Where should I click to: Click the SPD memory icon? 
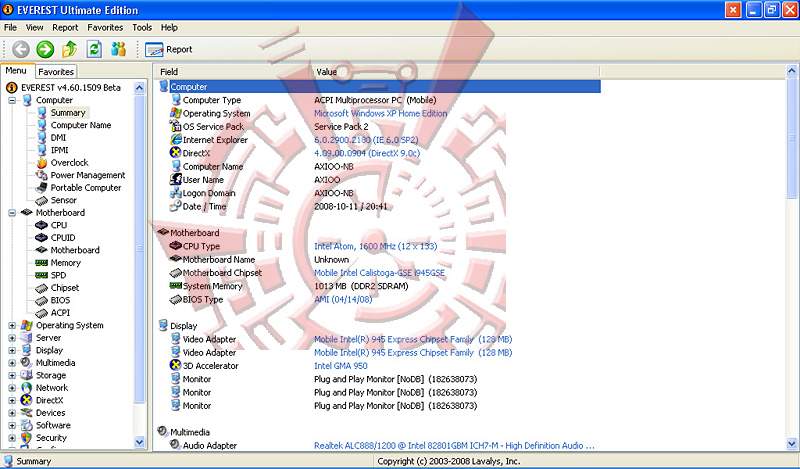pyautogui.click(x=41, y=275)
